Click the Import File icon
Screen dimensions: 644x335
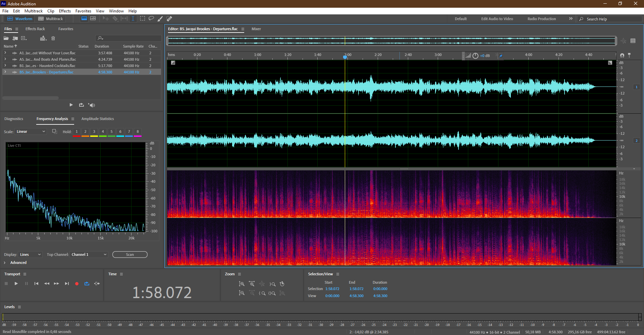pos(15,38)
